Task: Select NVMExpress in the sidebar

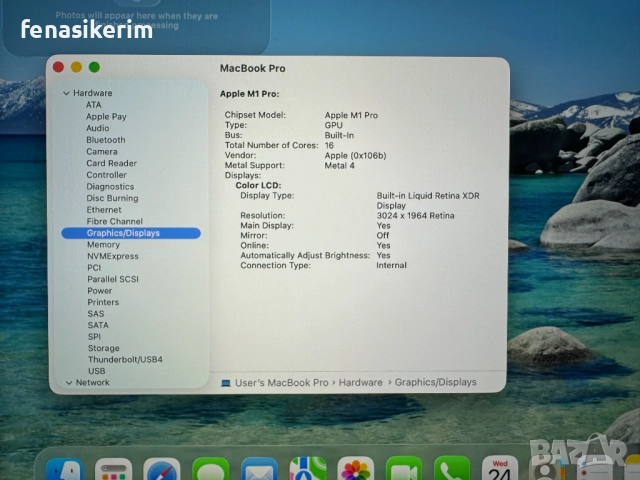Action: pyautogui.click(x=113, y=256)
